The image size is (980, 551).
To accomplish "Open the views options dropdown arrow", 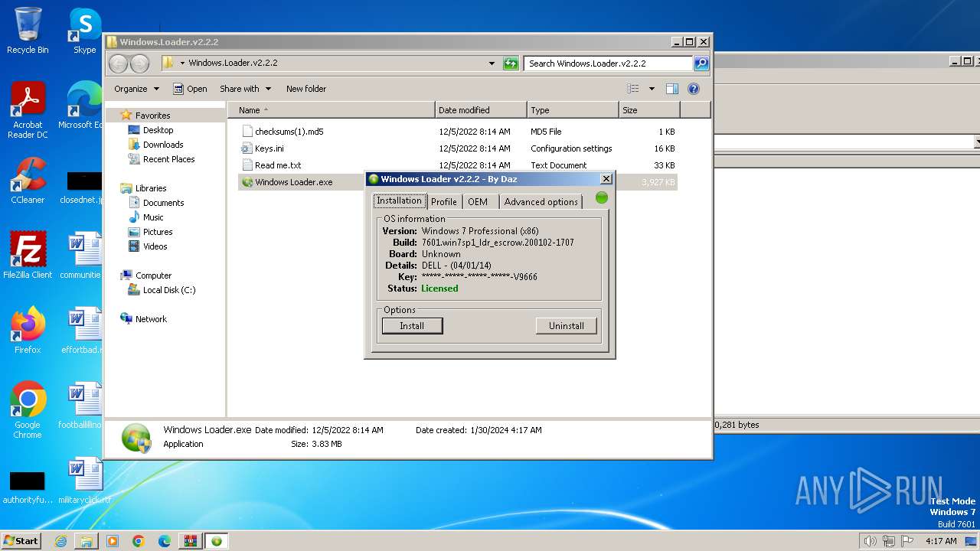I will pyautogui.click(x=652, y=89).
